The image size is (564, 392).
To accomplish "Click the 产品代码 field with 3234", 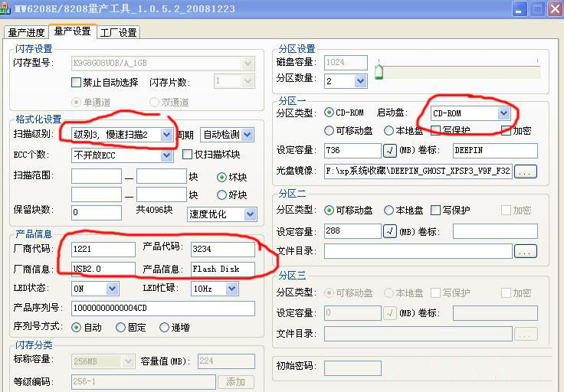I will (x=223, y=249).
